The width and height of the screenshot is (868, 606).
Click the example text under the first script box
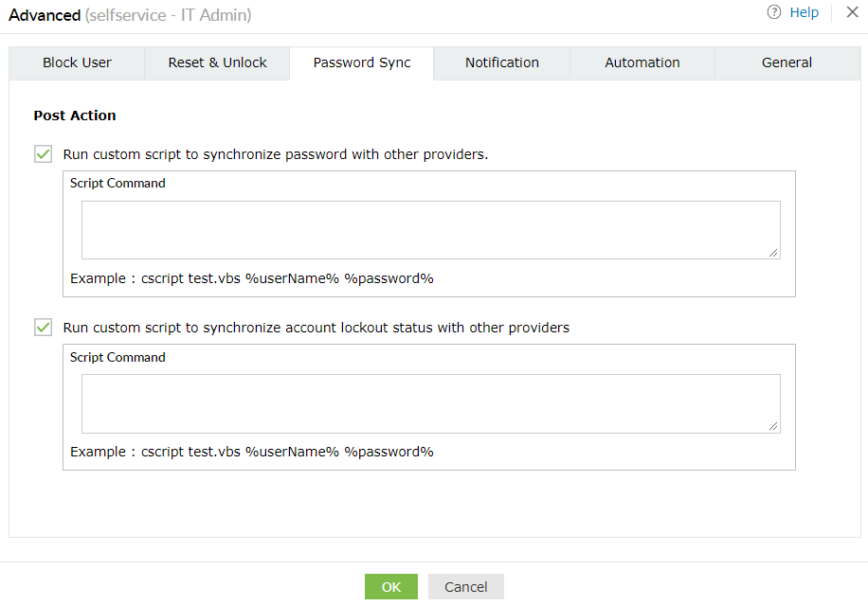tap(252, 278)
